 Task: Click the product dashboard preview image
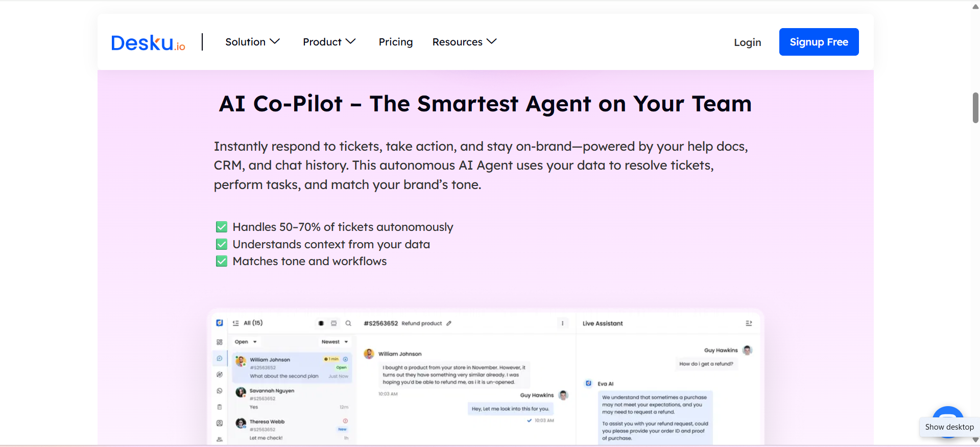[486, 377]
